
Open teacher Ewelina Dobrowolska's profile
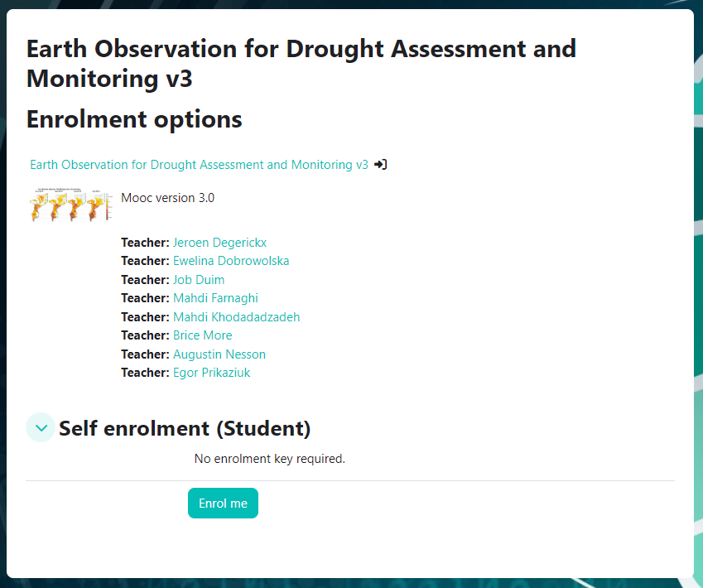[231, 261]
